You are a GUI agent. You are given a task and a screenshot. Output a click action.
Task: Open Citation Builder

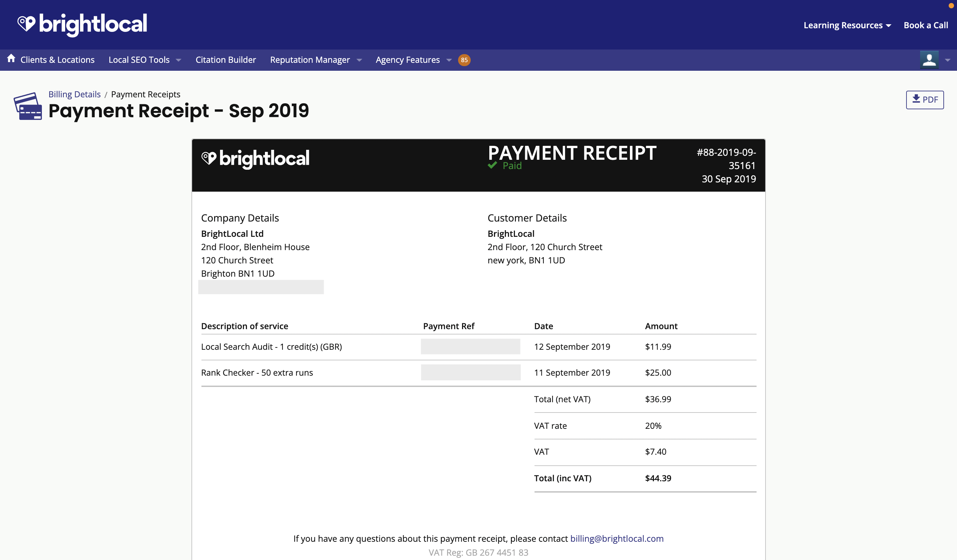(226, 60)
